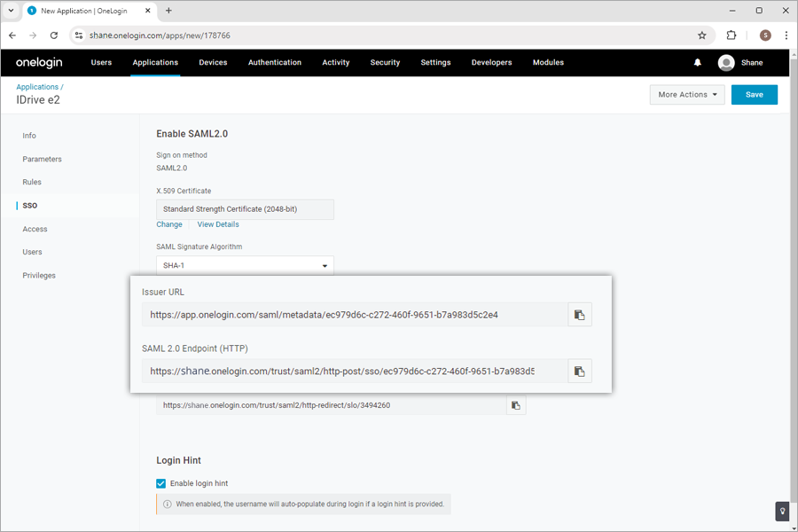The image size is (798, 532).
Task: Follow the Applications breadcrumb link
Action: tap(37, 87)
